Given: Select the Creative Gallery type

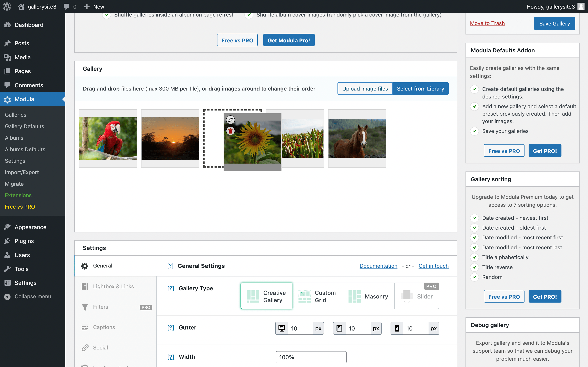Looking at the screenshot, I should point(266,296).
